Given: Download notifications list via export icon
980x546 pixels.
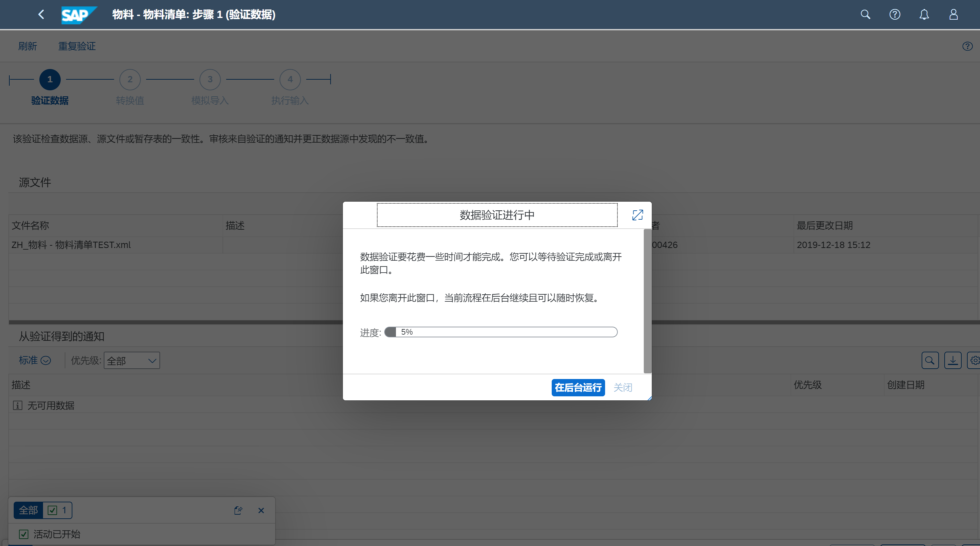Looking at the screenshot, I should (x=953, y=360).
